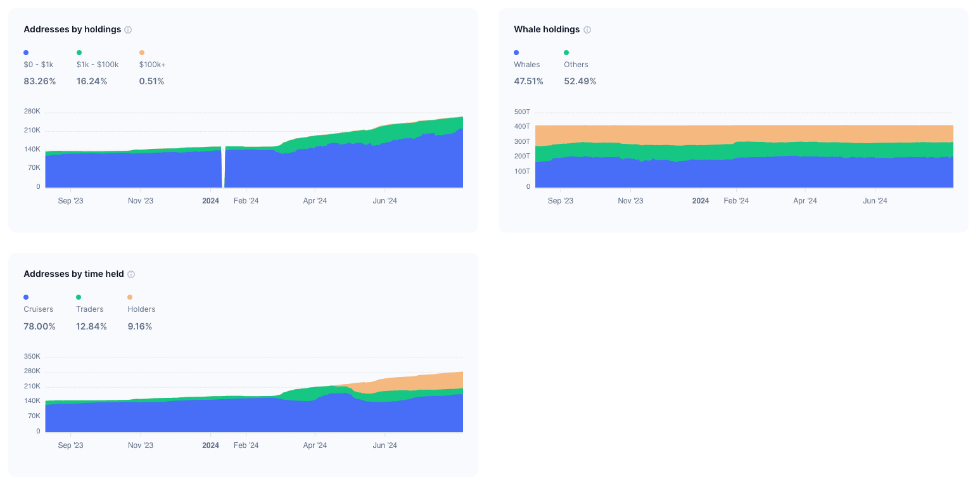Click the green dot above Others
This screenshot has width=980, height=486.
pyautogui.click(x=566, y=53)
